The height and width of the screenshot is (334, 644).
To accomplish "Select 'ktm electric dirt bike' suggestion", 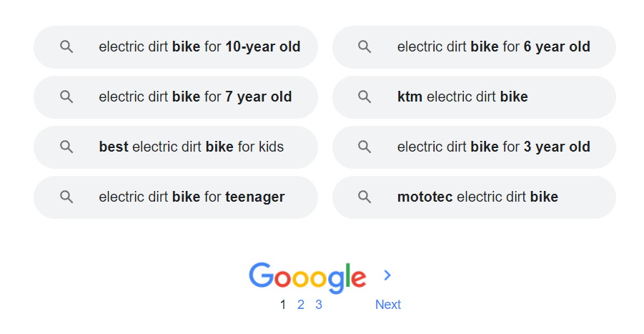I will pyautogui.click(x=462, y=97).
